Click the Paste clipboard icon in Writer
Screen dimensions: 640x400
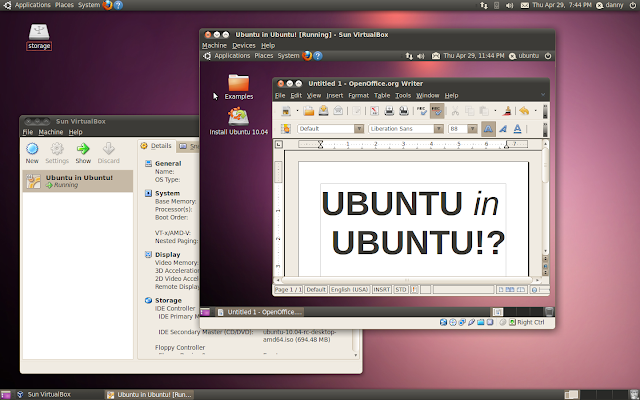(484, 111)
